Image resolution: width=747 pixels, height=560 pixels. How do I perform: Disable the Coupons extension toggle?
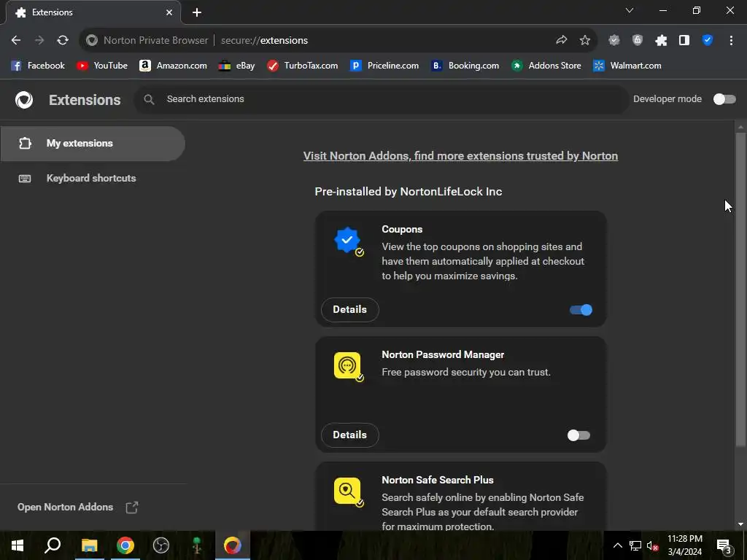pyautogui.click(x=581, y=310)
